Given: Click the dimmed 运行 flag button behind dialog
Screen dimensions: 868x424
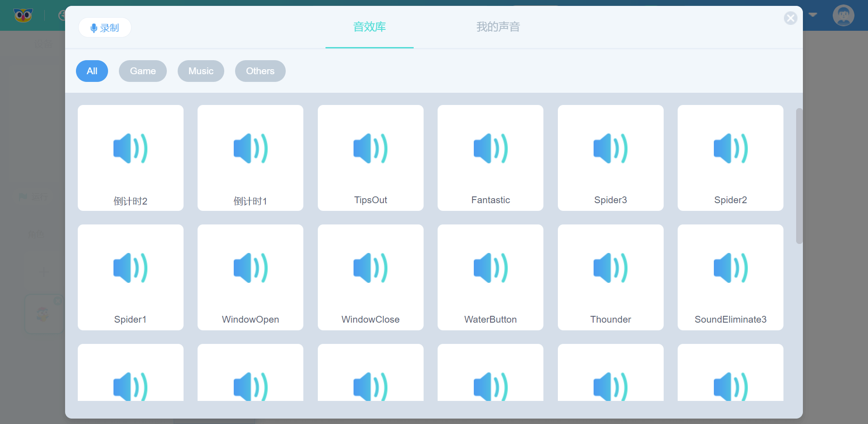Looking at the screenshot, I should tap(33, 197).
